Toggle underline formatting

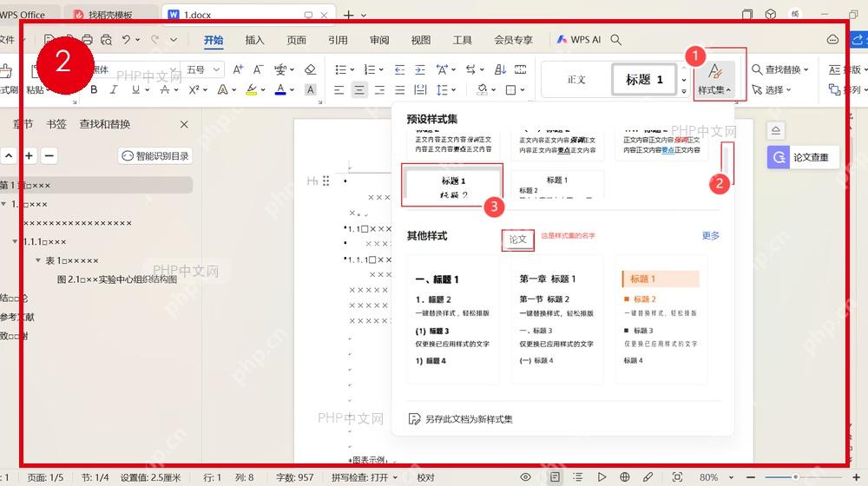point(135,89)
